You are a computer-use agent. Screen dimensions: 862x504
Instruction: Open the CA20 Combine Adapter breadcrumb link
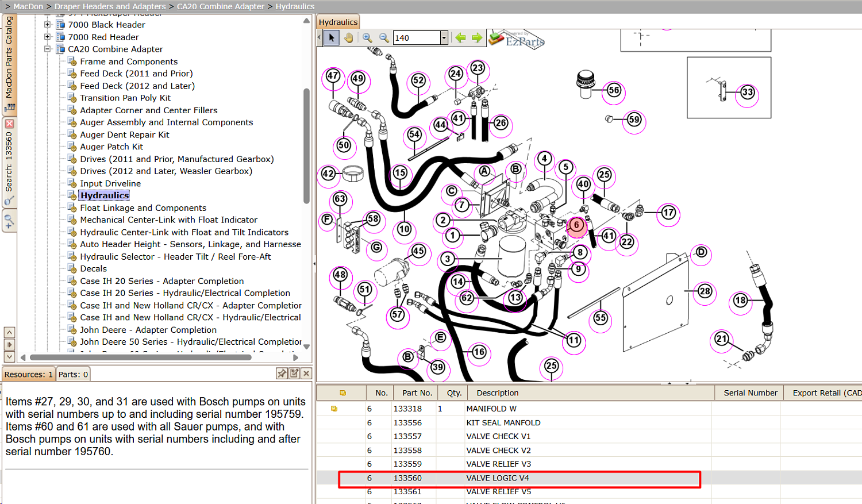[221, 6]
